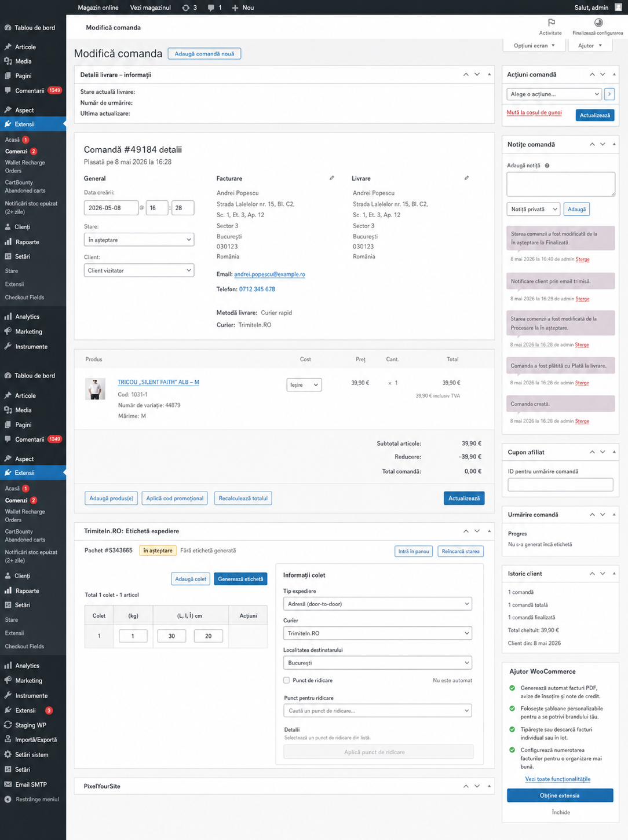Move PixelYourSite panel down
Image resolution: width=628 pixels, height=840 pixels.
point(477,786)
